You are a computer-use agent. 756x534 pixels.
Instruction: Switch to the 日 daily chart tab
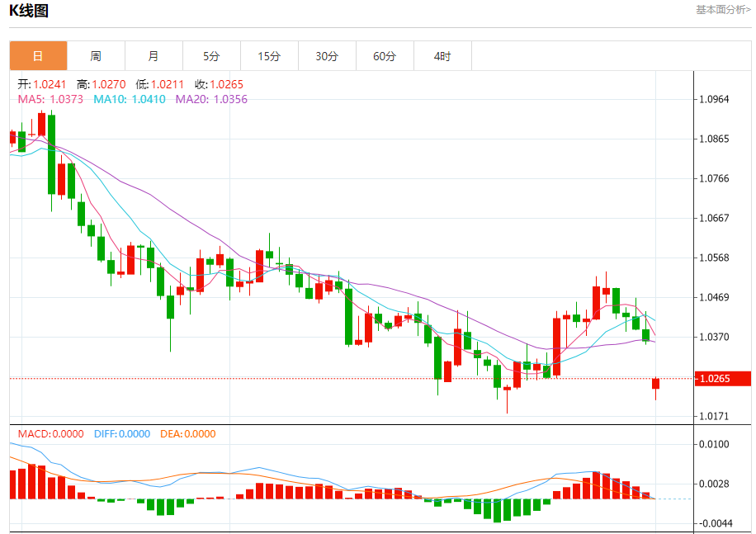[38, 56]
